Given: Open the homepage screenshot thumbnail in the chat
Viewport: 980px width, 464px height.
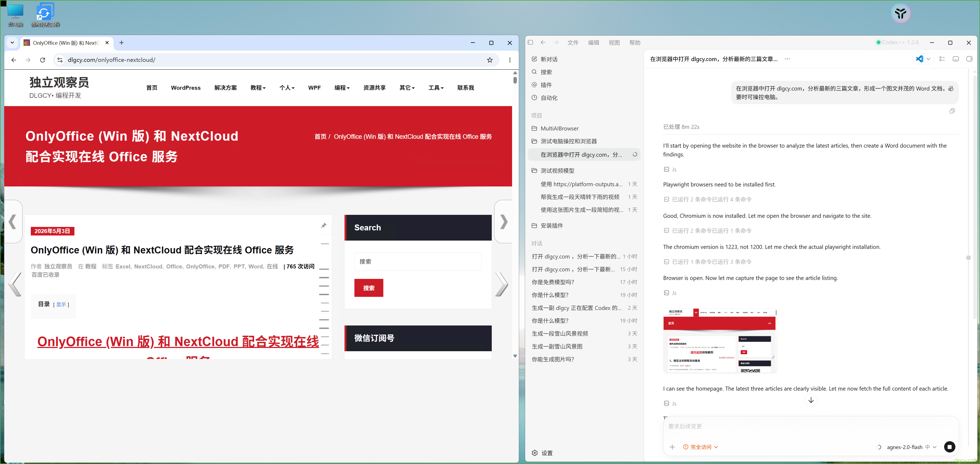Looking at the screenshot, I should [720, 341].
